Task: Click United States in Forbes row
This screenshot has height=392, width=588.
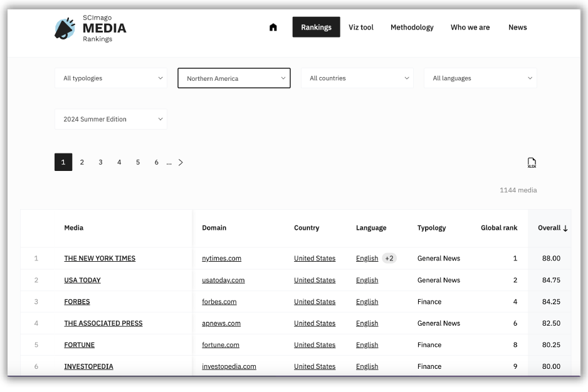Action: [x=315, y=302]
